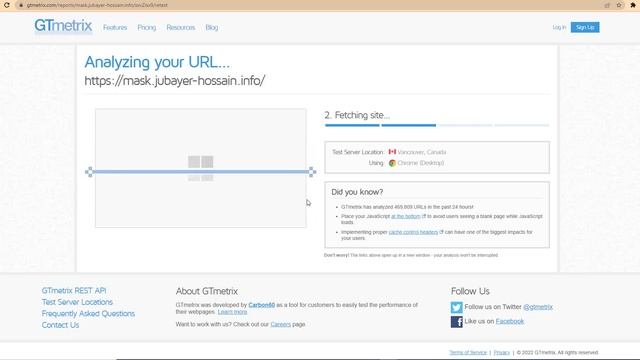Screen dimensions: 640x360
Task: Click the site lock icon in address bar
Action: coord(21,5)
